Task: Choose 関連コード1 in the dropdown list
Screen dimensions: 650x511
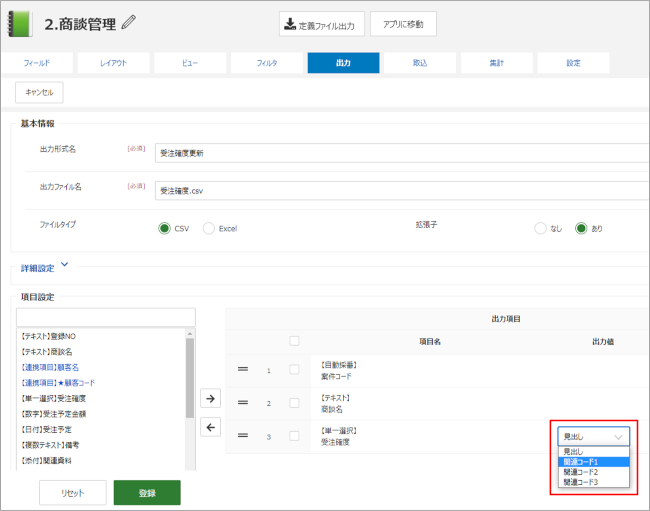Action: [x=593, y=462]
